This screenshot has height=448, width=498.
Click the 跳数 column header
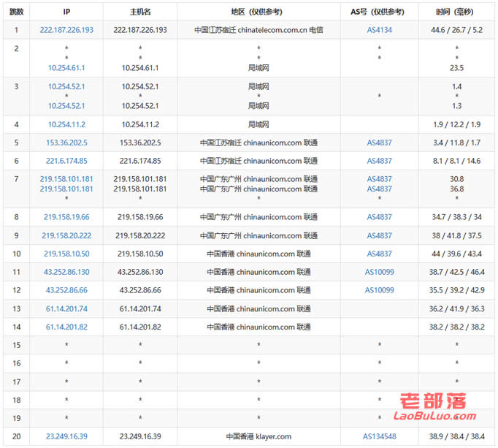pos(17,12)
